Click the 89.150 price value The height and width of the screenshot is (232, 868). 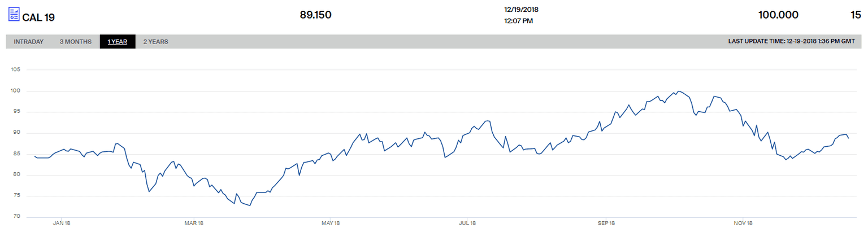[x=315, y=15]
